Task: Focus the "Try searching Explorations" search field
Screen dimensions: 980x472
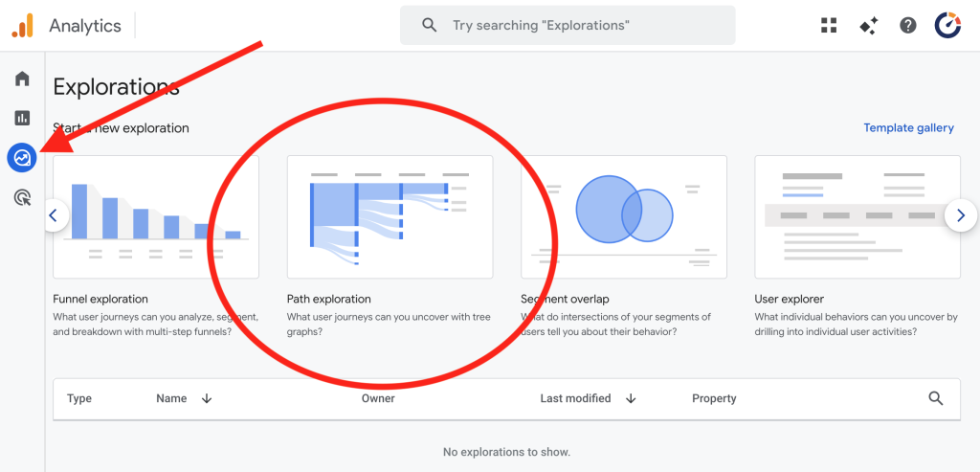Action: pos(568,26)
